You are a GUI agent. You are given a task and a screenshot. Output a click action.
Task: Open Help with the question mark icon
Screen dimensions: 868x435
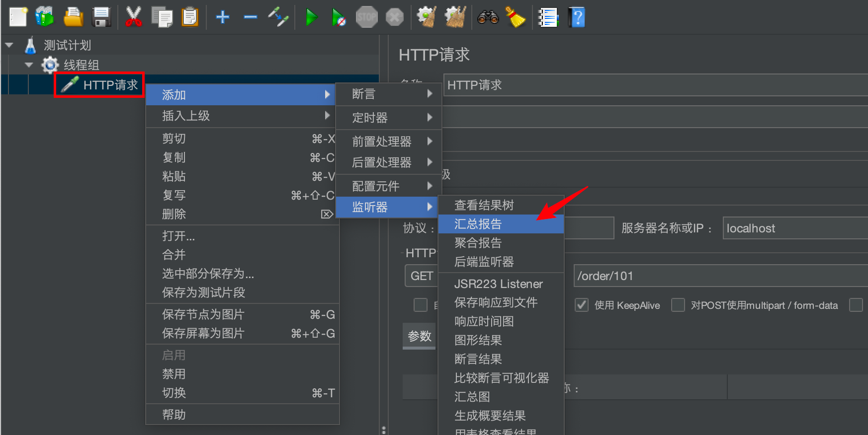coord(577,17)
